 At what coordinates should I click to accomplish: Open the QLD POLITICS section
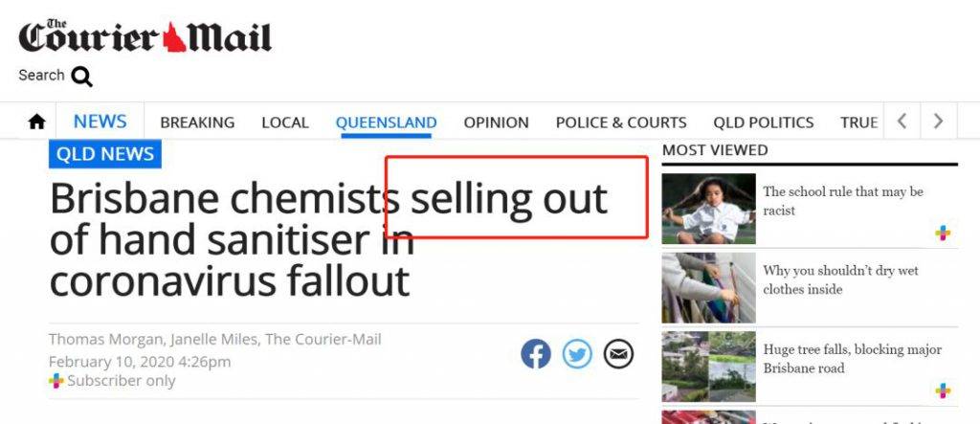[x=764, y=123]
